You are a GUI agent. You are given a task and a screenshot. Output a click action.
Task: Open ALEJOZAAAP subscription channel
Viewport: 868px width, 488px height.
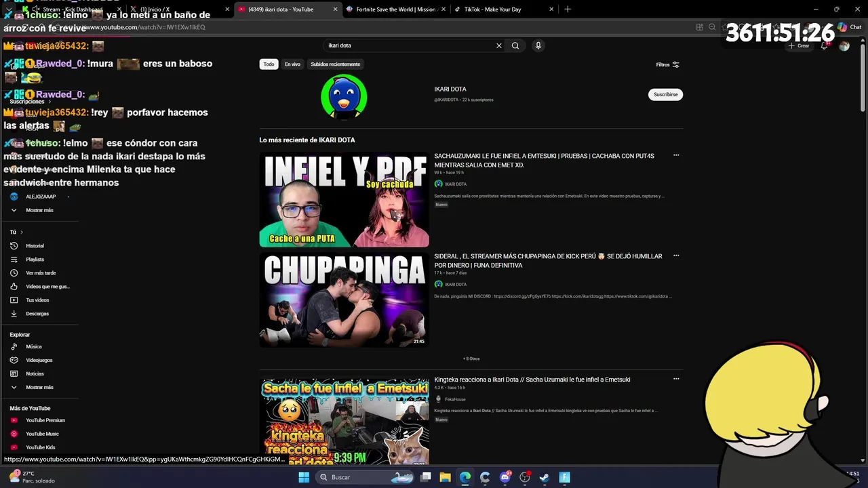click(x=40, y=197)
